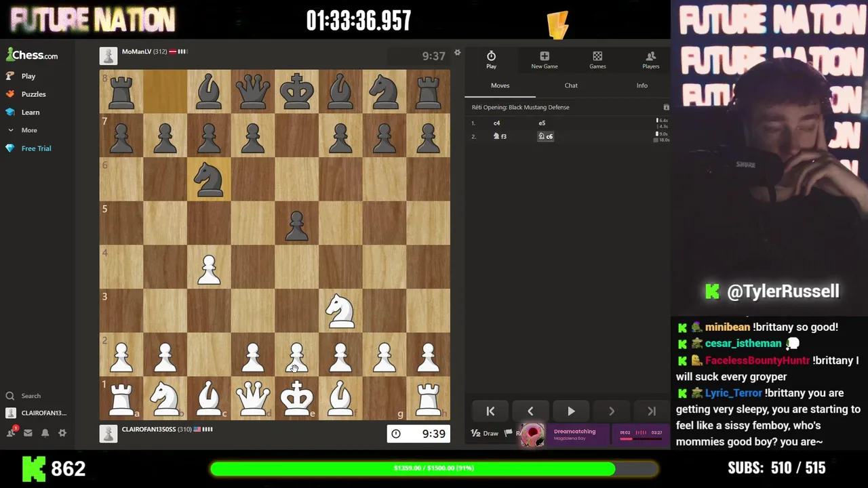This screenshot has height=488, width=868.
Task: Open friends icon with red notification badge
Action: click(12, 432)
